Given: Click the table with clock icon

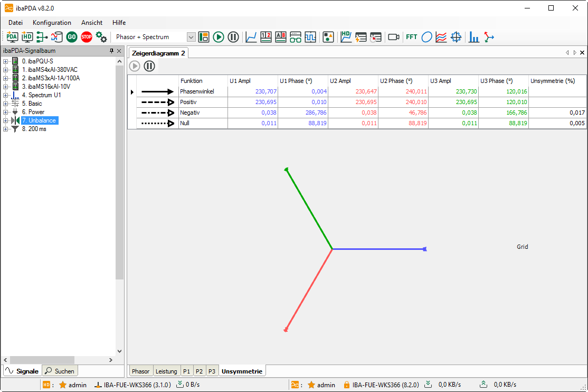Looking at the screenshot, I should coord(376,37).
